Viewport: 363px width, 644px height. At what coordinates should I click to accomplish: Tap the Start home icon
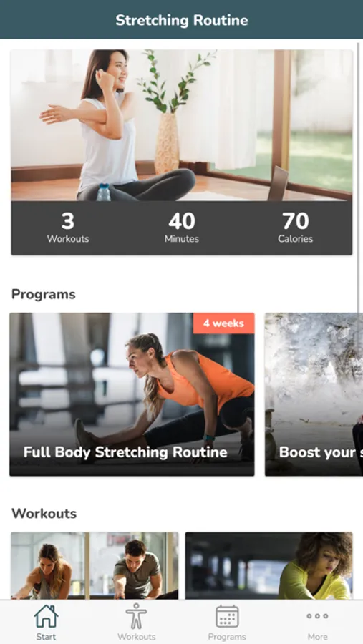46,616
